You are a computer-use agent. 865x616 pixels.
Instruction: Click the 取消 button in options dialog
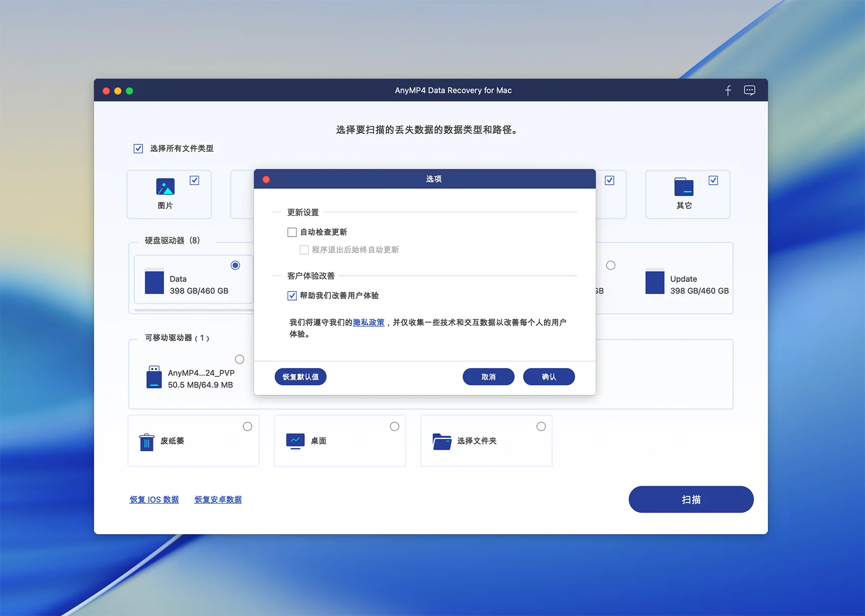[488, 377]
